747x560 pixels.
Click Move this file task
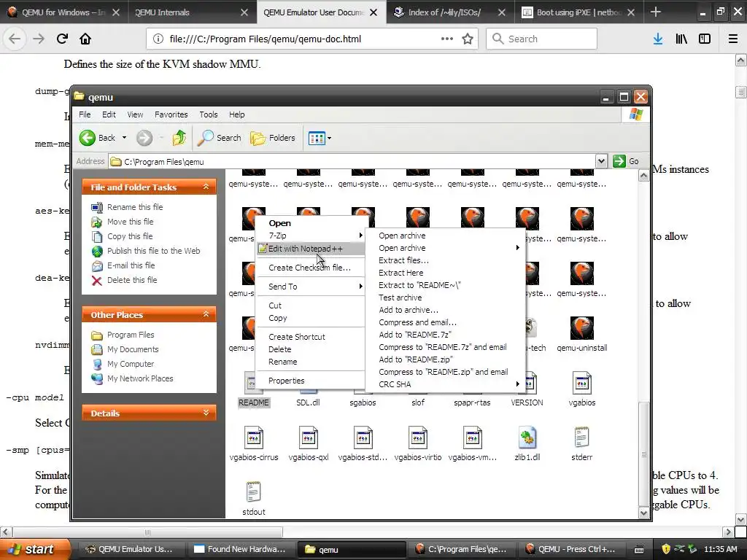pos(130,222)
